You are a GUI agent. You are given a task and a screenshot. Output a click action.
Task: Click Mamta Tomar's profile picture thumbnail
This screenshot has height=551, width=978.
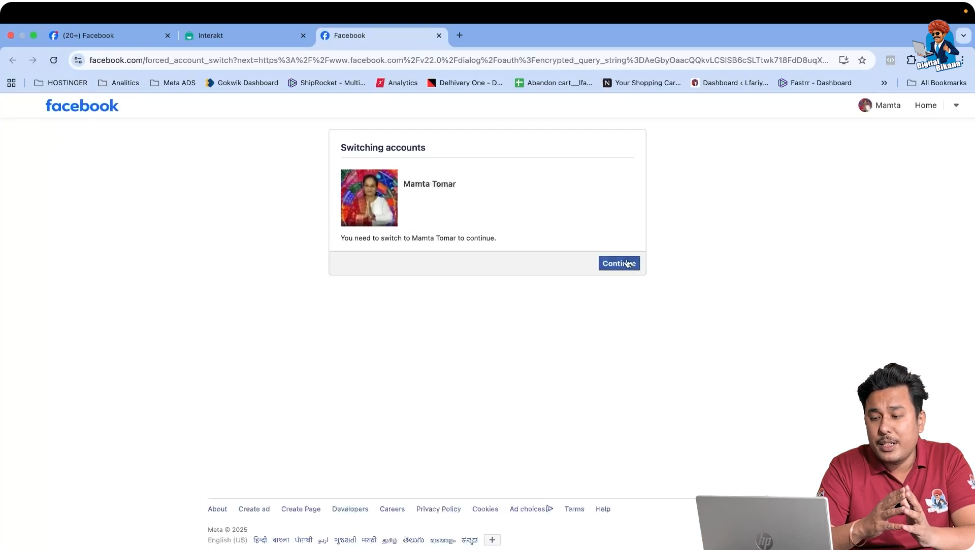(369, 198)
